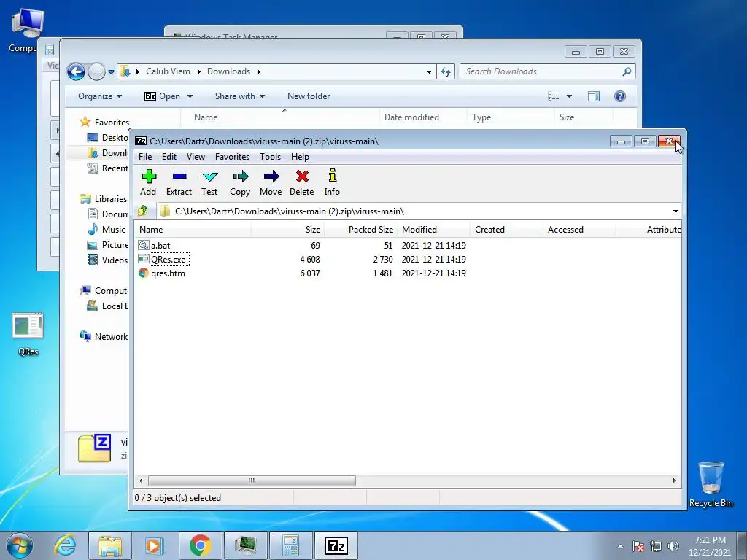Image resolution: width=747 pixels, height=560 pixels.
Task: Open Windows Media Player from the taskbar
Action: click(155, 545)
